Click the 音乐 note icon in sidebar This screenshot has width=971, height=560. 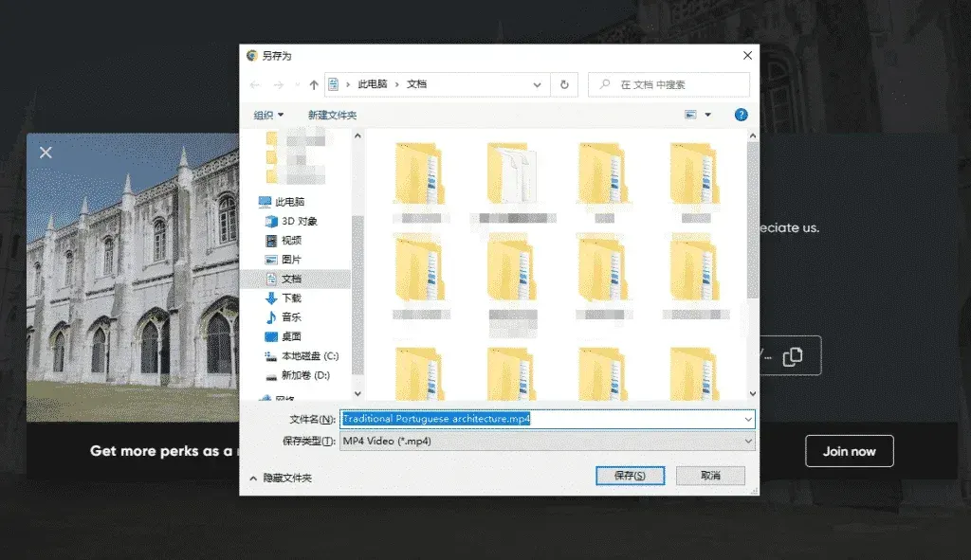coord(270,317)
